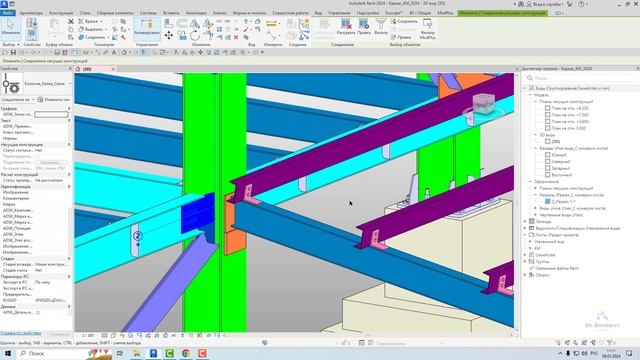Click the Фильтр ModPlus icon

(427, 29)
